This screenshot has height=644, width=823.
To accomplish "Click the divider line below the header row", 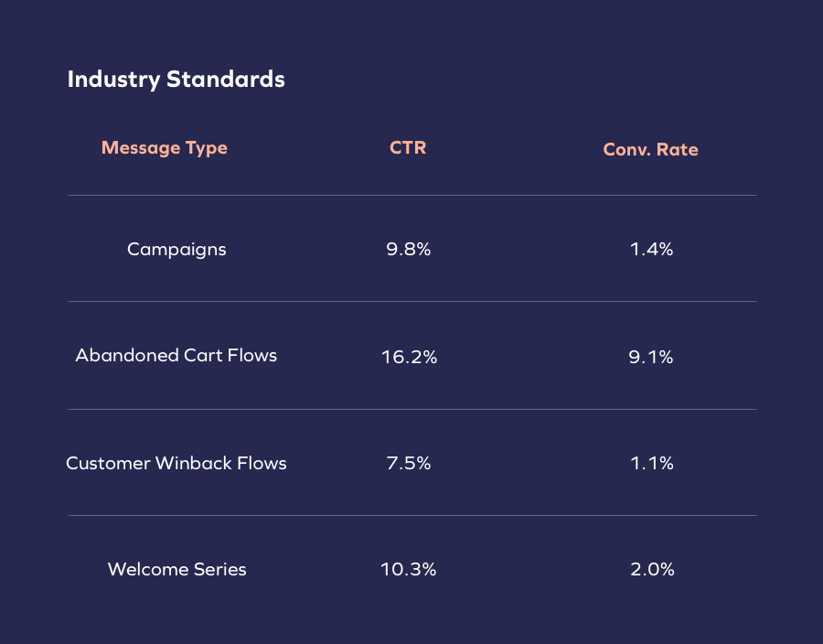I will (411, 195).
